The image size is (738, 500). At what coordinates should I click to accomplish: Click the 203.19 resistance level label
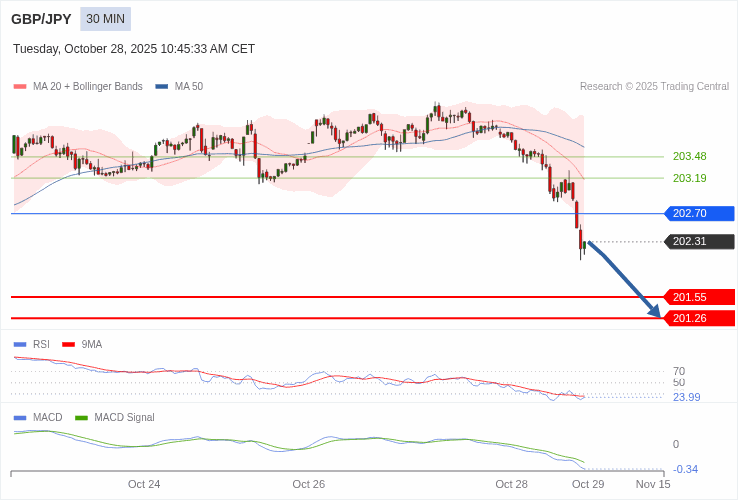(690, 178)
